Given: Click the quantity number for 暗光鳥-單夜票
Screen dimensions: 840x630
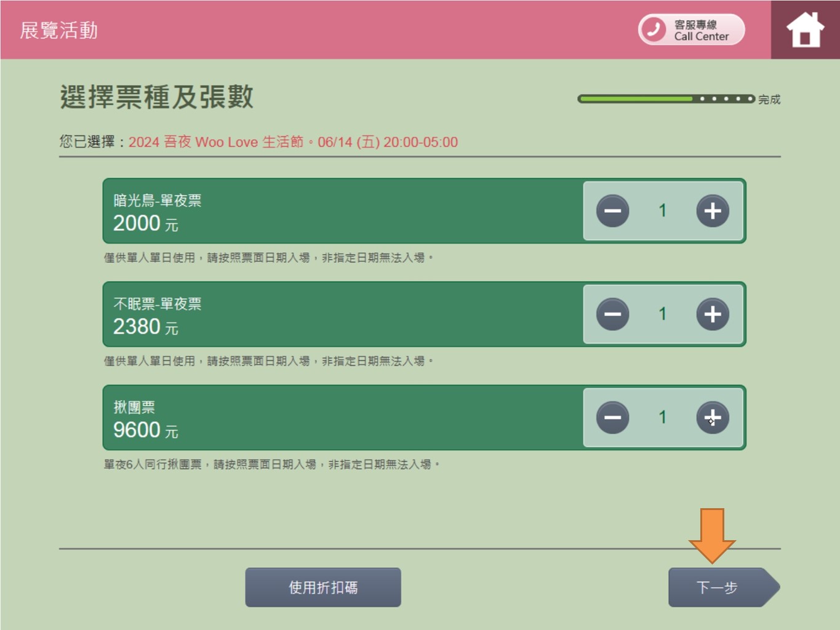Looking at the screenshot, I should (x=662, y=211).
